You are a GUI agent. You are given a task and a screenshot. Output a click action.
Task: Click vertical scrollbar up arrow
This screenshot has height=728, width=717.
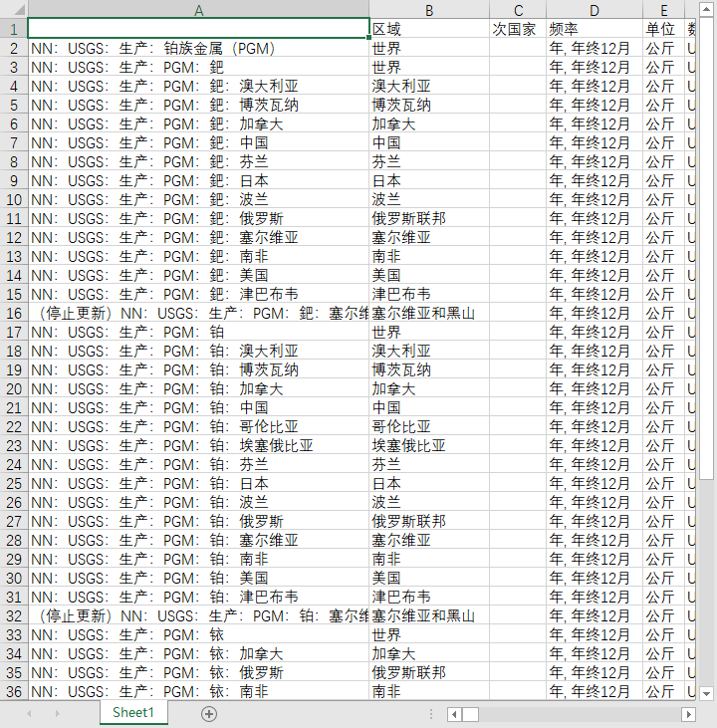coord(706,9)
